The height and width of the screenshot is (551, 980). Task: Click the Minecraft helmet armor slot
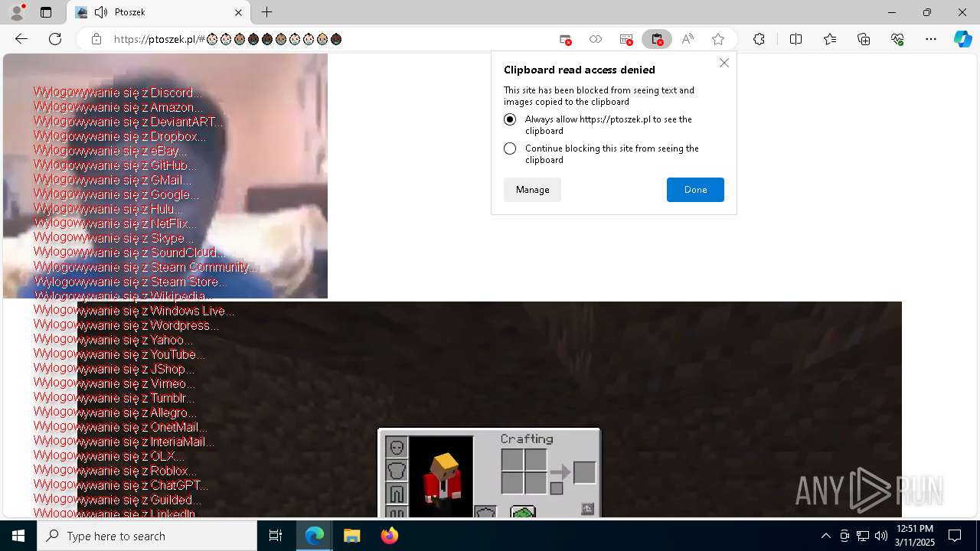click(396, 447)
